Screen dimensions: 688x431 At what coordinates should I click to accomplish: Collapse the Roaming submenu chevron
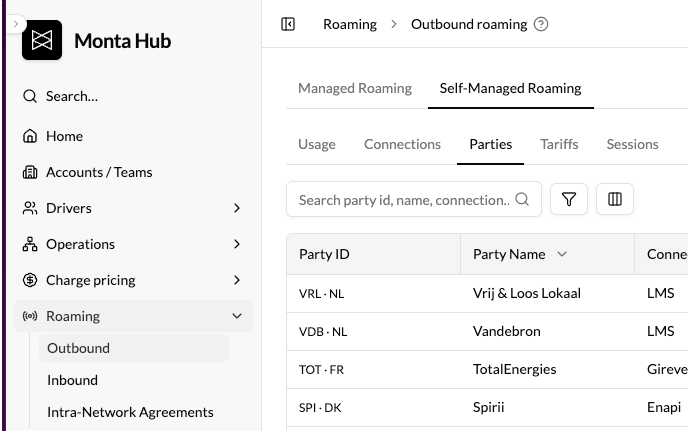[x=237, y=316]
